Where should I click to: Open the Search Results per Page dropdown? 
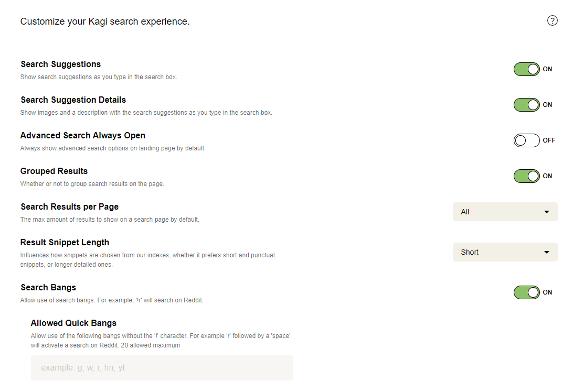[505, 212]
